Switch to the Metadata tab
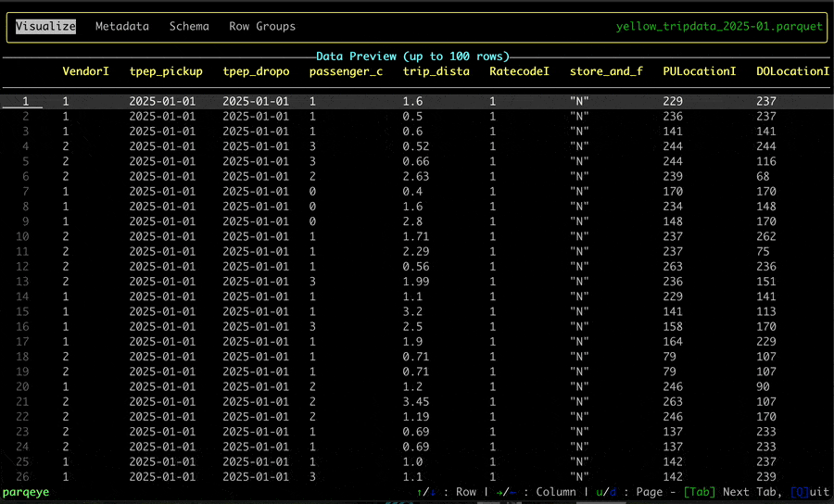The height and width of the screenshot is (504, 834). pyautogui.click(x=121, y=27)
